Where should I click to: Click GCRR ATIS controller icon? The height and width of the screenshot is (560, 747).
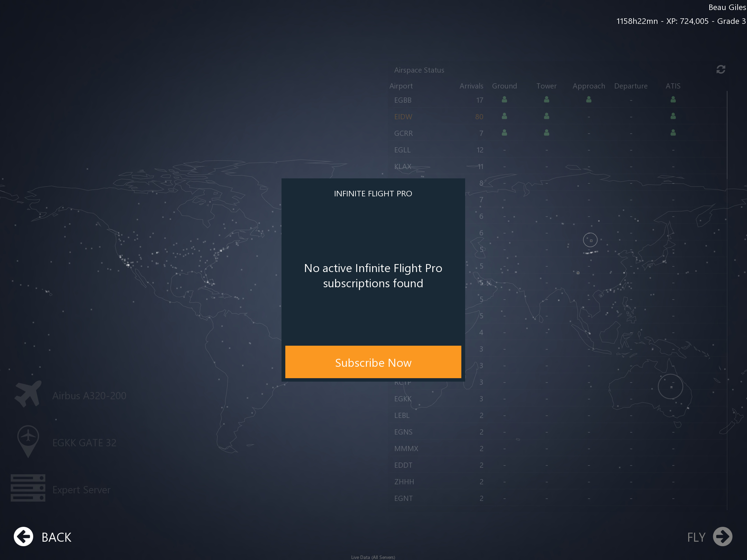click(x=673, y=133)
